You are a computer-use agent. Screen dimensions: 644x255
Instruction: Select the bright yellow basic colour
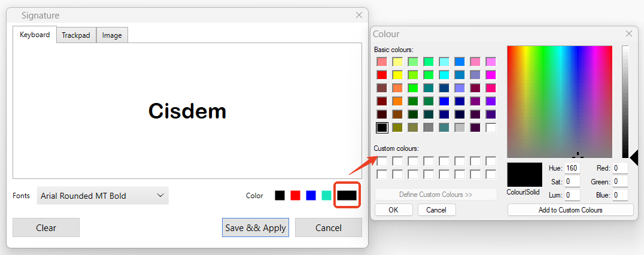coord(397,75)
